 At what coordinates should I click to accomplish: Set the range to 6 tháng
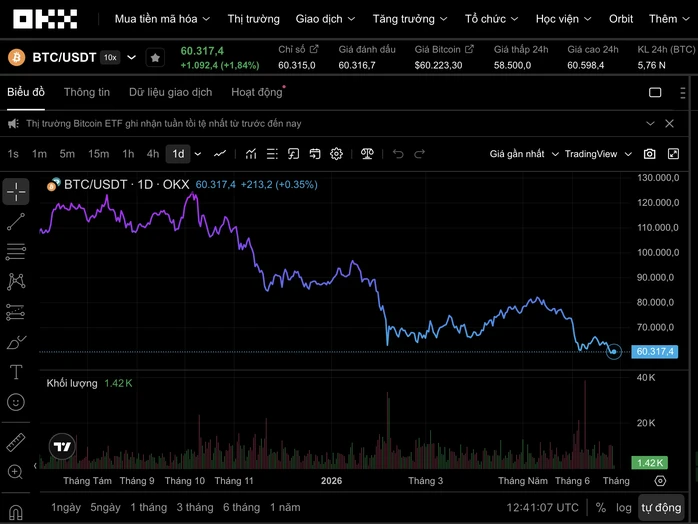tap(241, 508)
